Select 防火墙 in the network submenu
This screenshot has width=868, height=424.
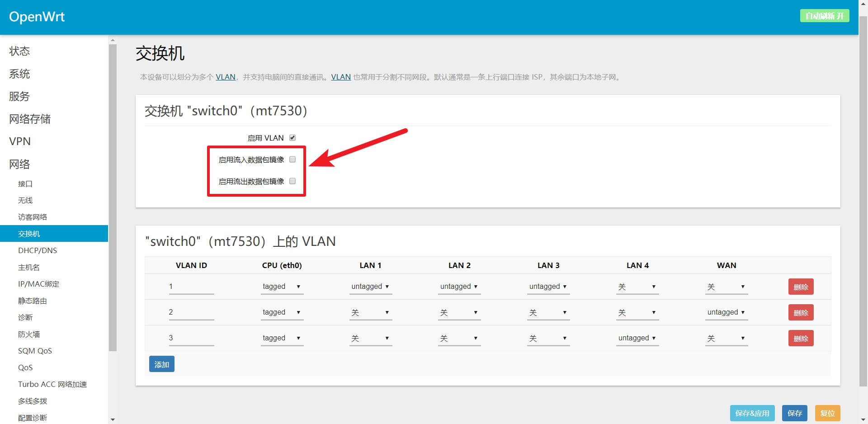tap(29, 334)
